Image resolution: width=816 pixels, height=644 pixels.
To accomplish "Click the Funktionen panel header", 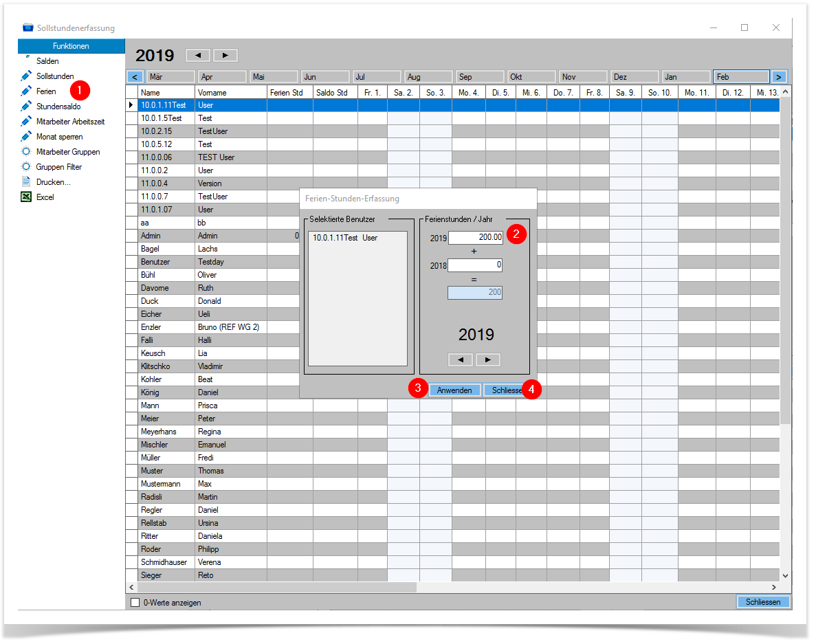I will tap(71, 46).
